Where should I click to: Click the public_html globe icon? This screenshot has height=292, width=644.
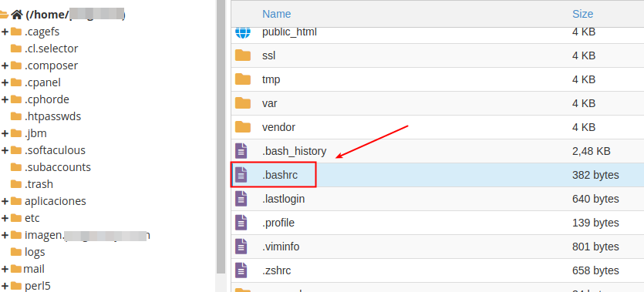click(243, 32)
